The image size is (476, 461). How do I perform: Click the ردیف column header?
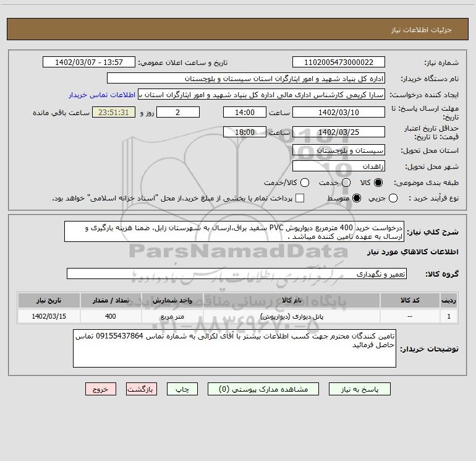[449, 300]
